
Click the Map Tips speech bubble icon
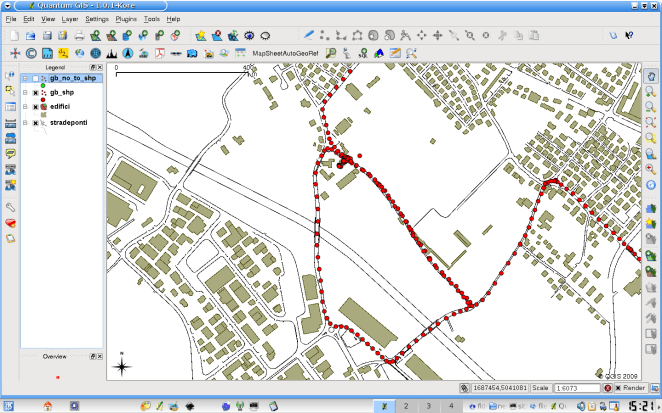[x=10, y=153]
